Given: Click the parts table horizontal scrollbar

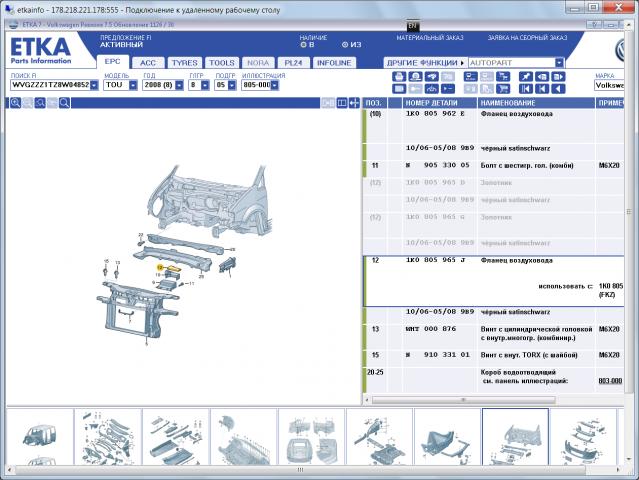Looking at the screenshot, I should pos(463,400).
